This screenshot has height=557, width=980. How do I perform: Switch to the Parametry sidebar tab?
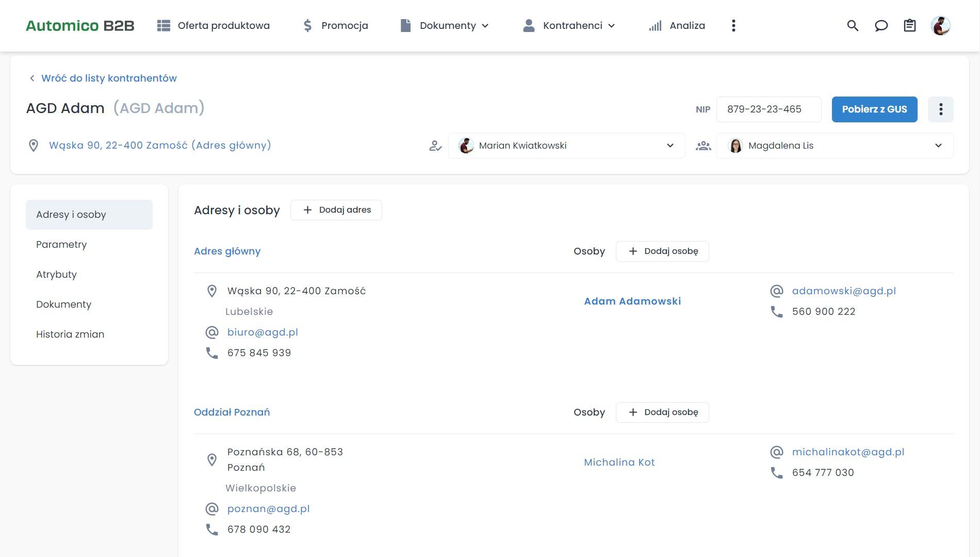pyautogui.click(x=61, y=245)
